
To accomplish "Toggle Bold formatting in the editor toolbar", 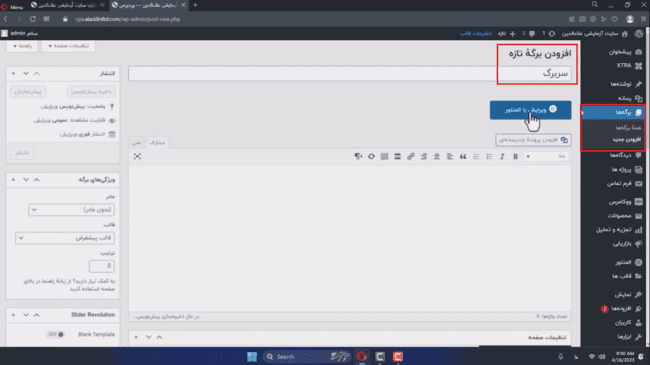I will coord(515,156).
